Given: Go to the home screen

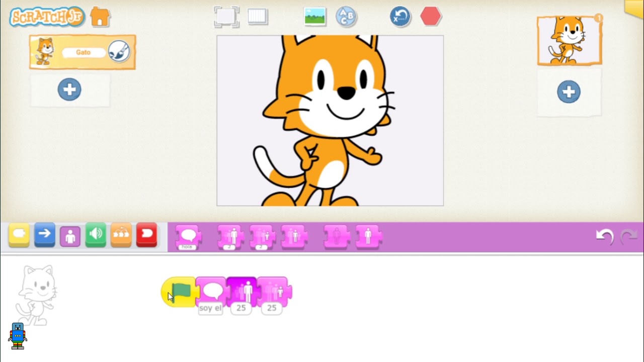Looking at the screenshot, I should click(x=100, y=18).
